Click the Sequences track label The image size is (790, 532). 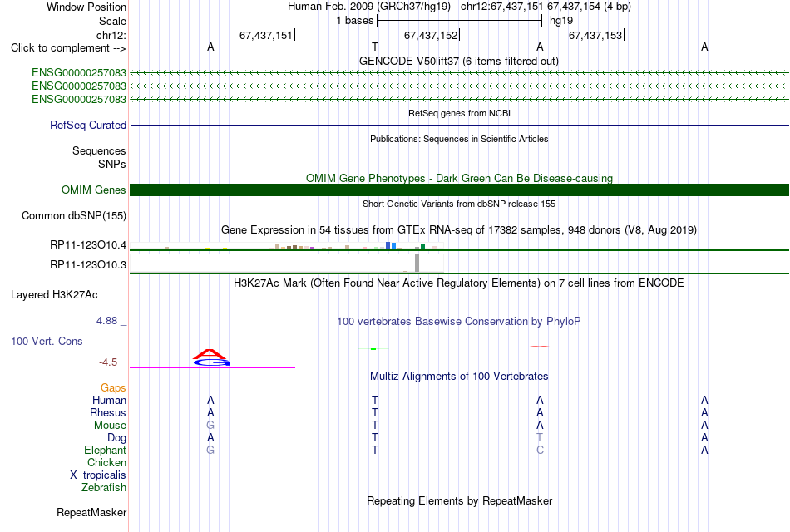click(99, 150)
